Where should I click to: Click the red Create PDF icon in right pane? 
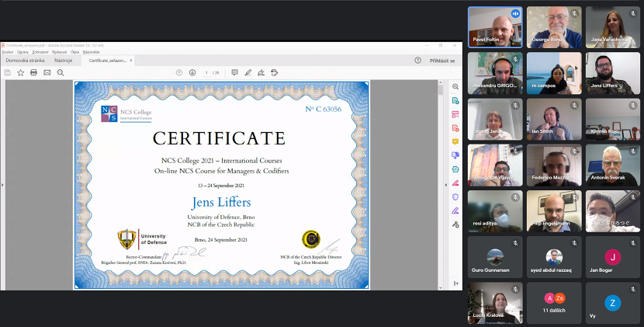(455, 128)
